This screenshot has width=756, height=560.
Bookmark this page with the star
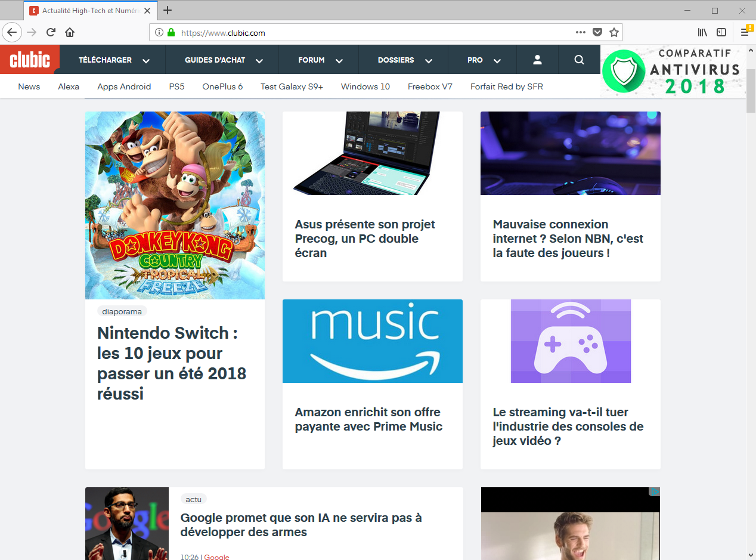614,32
